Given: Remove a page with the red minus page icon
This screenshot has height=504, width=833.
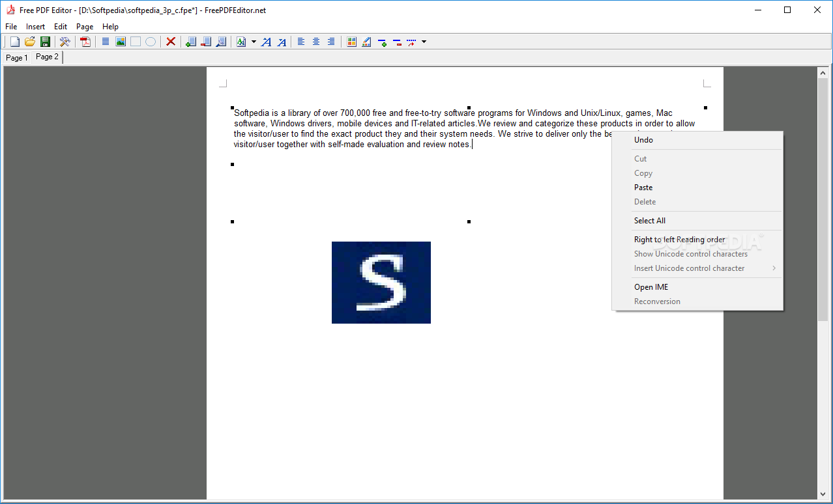Looking at the screenshot, I should tap(206, 42).
